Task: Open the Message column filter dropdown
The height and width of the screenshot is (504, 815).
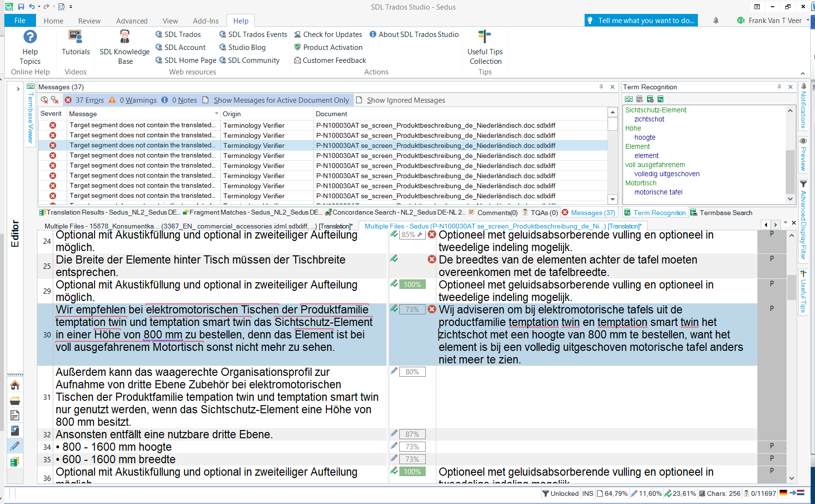Action: click(x=216, y=114)
